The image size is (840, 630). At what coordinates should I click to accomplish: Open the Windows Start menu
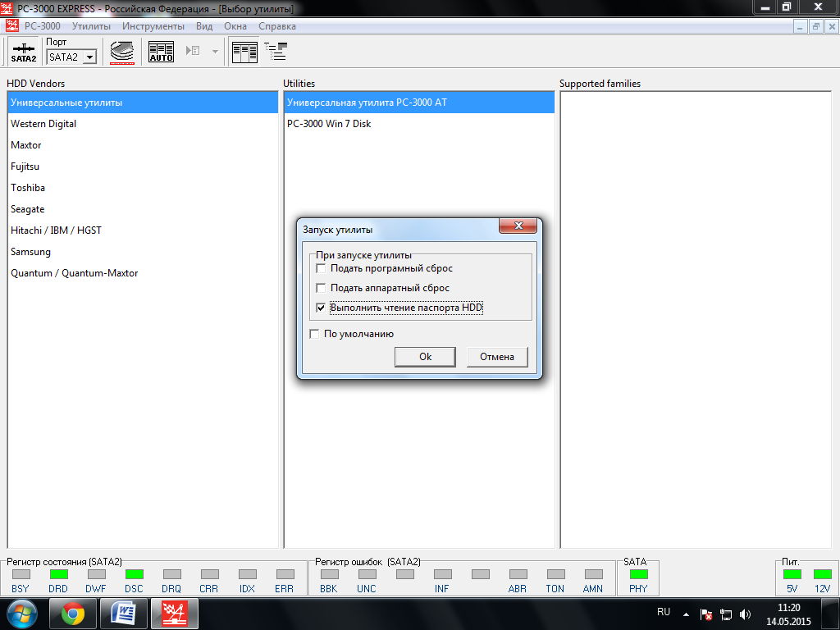[x=21, y=614]
